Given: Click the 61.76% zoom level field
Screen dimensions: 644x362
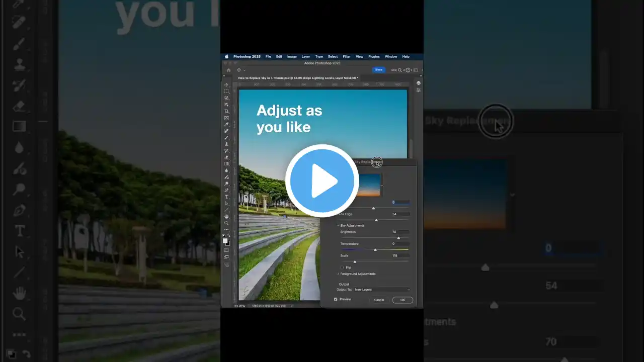Looking at the screenshot, I should coord(240,306).
